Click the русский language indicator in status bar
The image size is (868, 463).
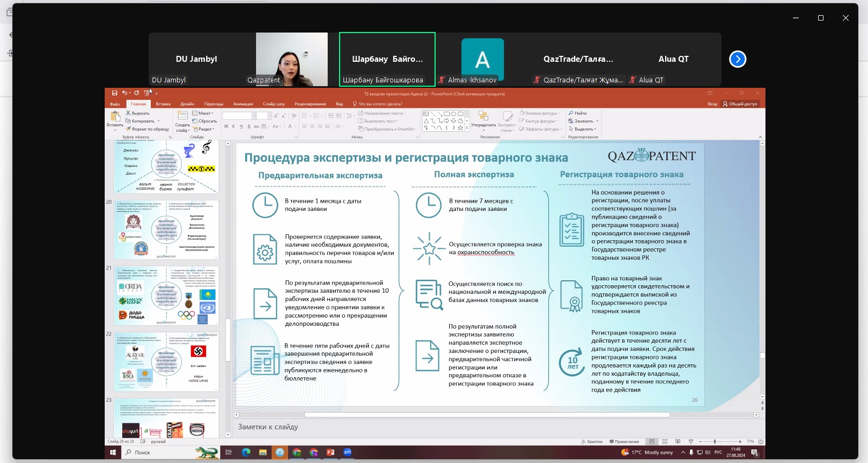click(158, 442)
